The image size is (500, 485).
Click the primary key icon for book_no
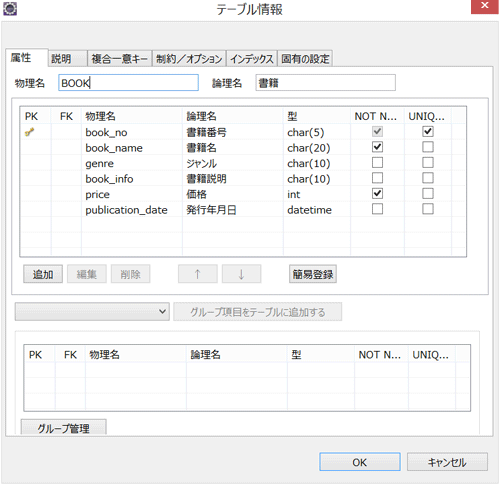(29, 132)
